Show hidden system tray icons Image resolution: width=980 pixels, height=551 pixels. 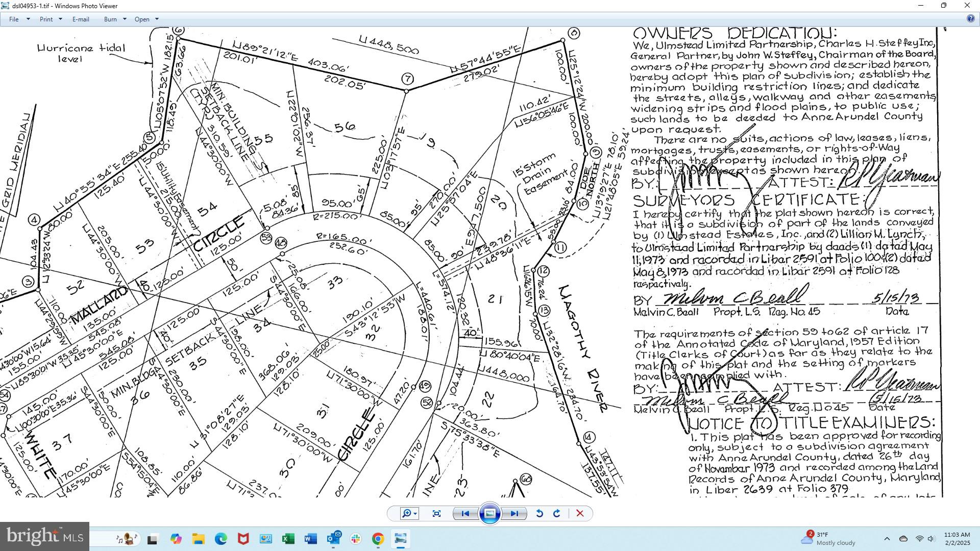tap(887, 539)
